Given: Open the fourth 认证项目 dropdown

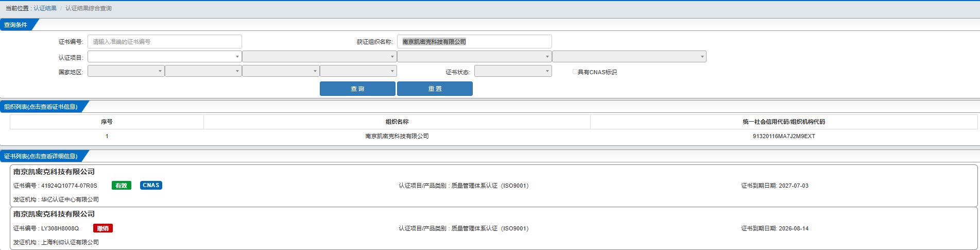Looking at the screenshot, I should pyautogui.click(x=629, y=57).
